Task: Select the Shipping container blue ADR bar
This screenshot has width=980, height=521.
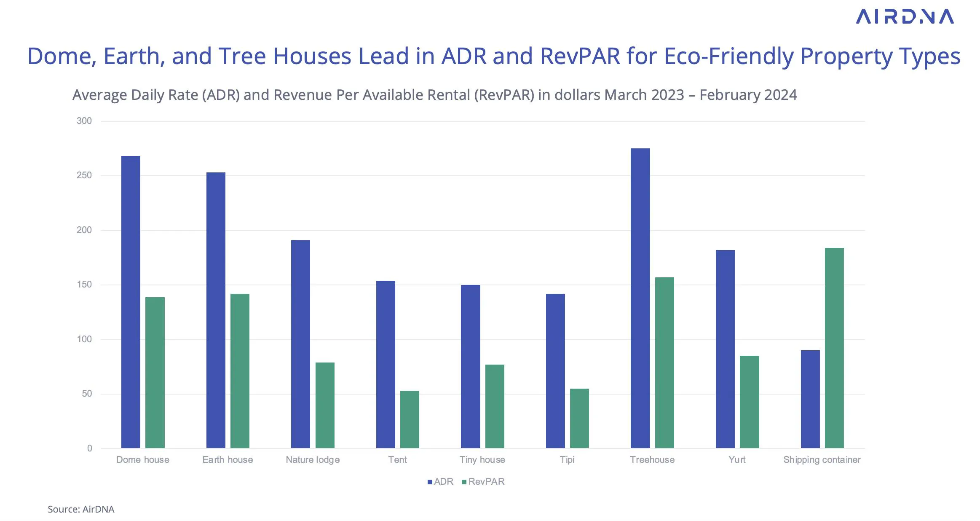Action: [x=810, y=399]
